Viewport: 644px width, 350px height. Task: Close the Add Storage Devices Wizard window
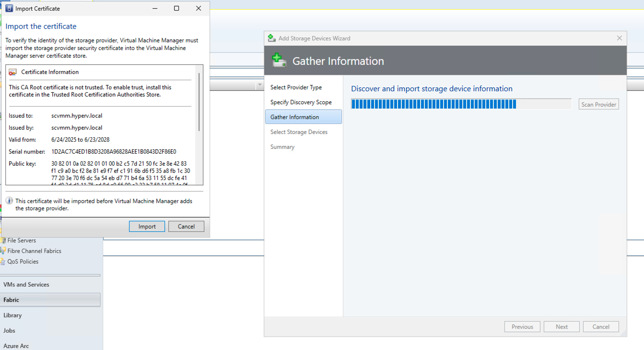tap(619, 38)
